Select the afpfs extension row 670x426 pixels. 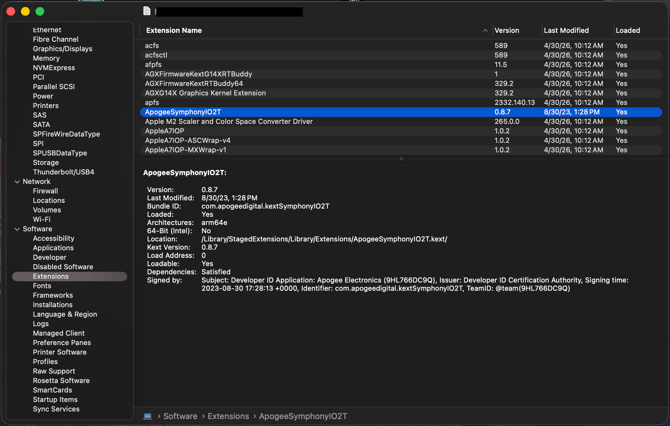[401, 65]
